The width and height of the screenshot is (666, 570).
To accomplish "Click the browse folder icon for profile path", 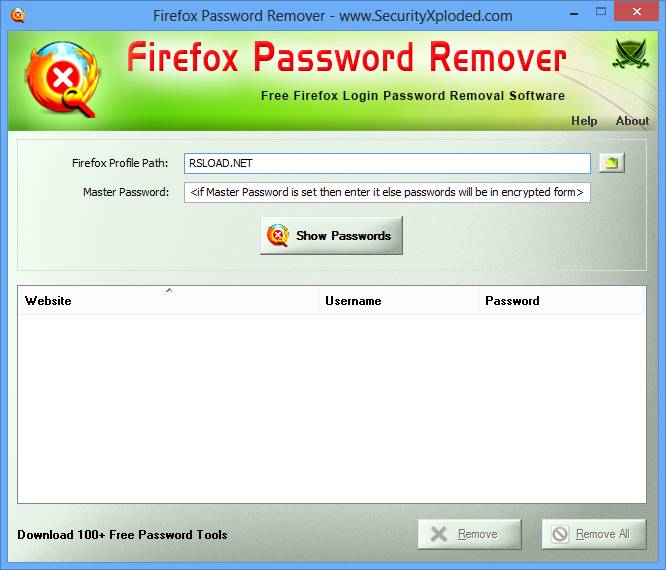I will tap(611, 163).
